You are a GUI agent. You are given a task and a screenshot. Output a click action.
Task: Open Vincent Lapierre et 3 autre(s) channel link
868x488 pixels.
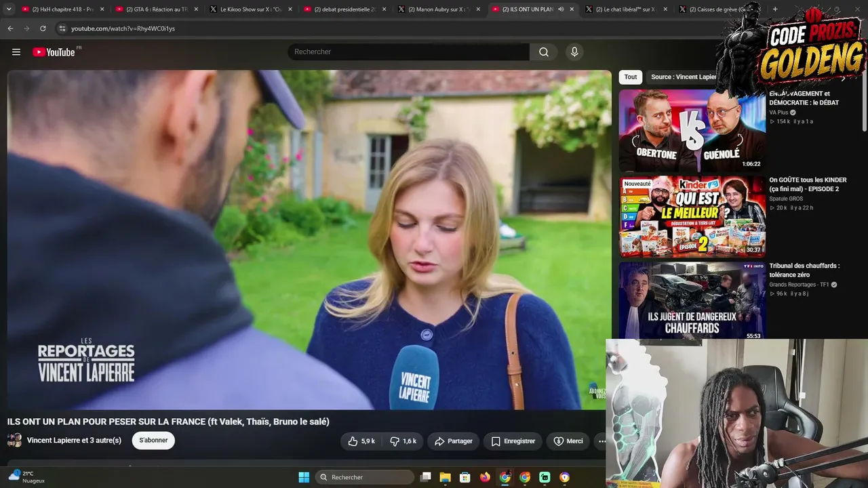point(74,441)
